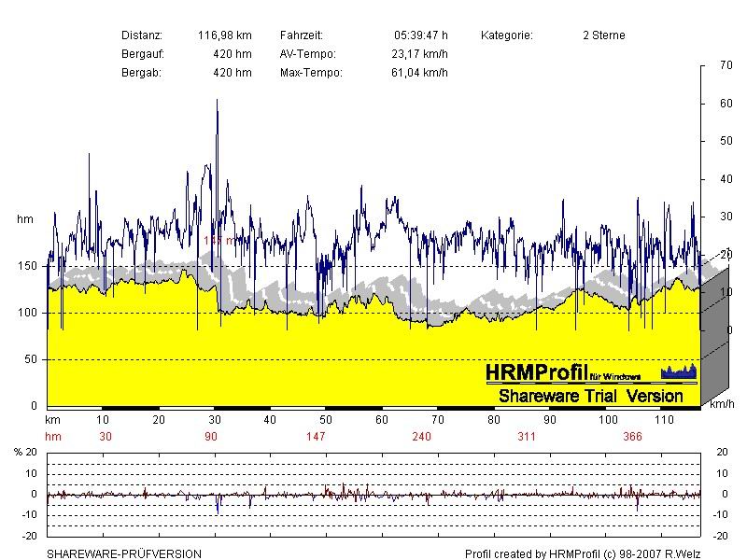Image resolution: width=747 pixels, height=560 pixels.
Task: Click the Bergauf label
Action: click(x=142, y=54)
